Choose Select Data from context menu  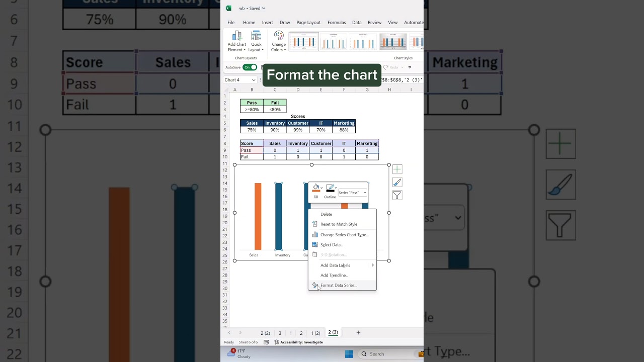point(342,245)
